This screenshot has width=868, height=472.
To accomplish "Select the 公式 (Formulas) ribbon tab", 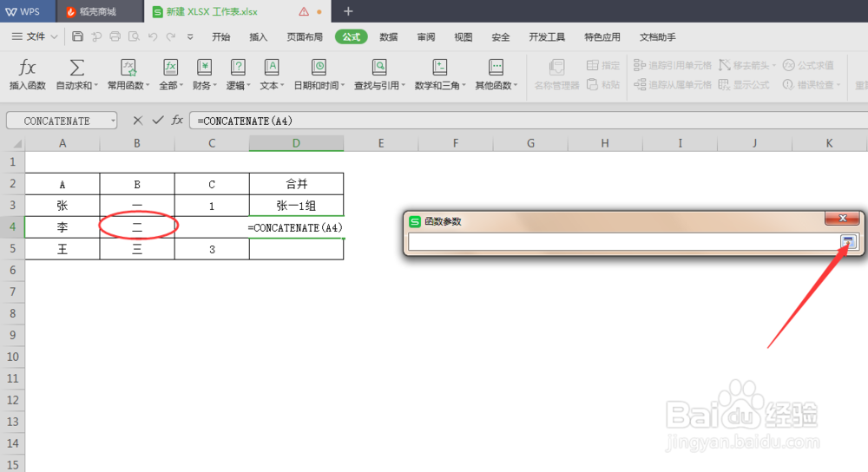I will click(351, 37).
